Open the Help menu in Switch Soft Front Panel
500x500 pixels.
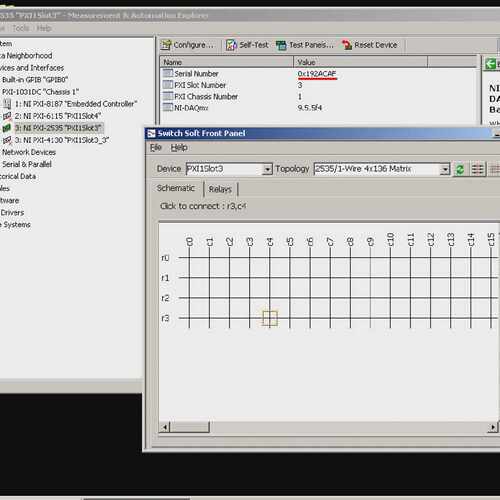coord(179,147)
